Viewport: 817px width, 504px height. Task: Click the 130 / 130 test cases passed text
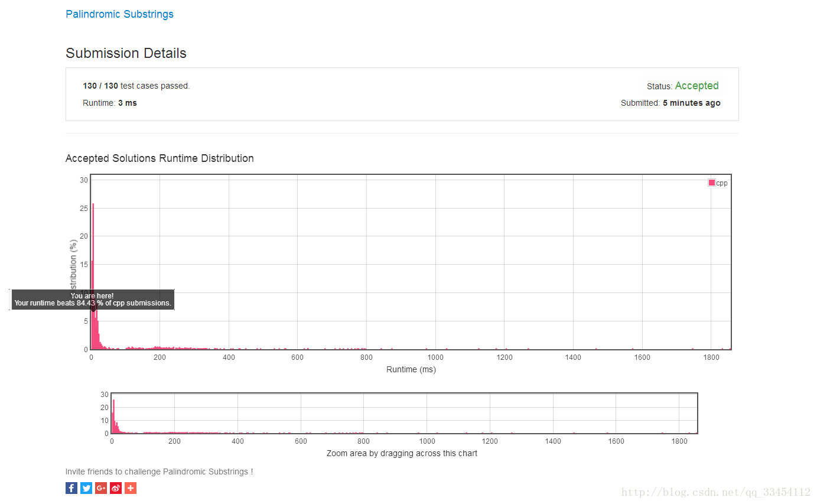tap(136, 86)
